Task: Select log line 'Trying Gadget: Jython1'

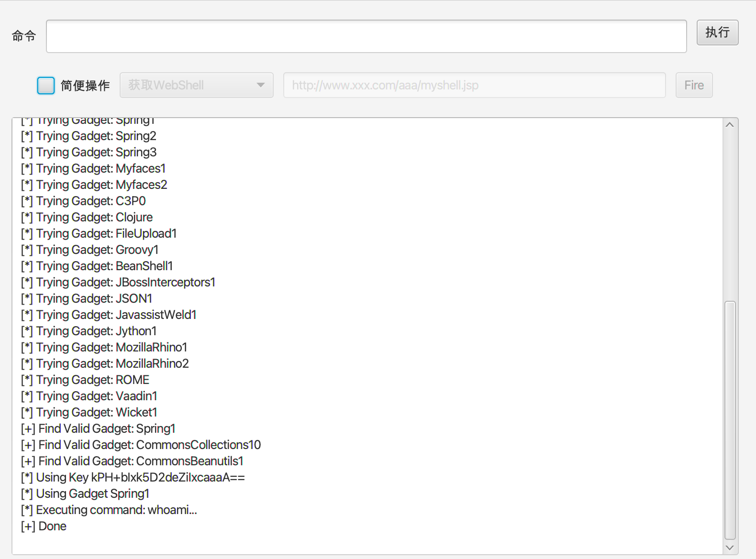Action: 89,331
